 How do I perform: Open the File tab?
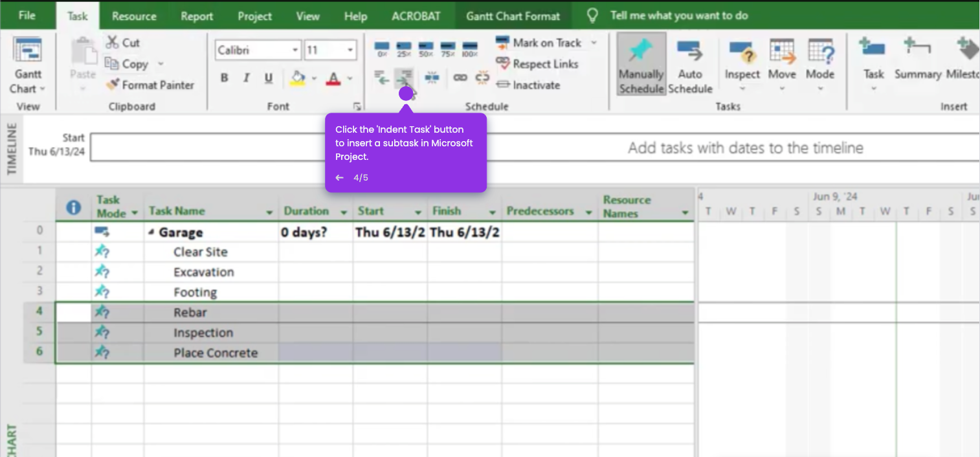[27, 16]
